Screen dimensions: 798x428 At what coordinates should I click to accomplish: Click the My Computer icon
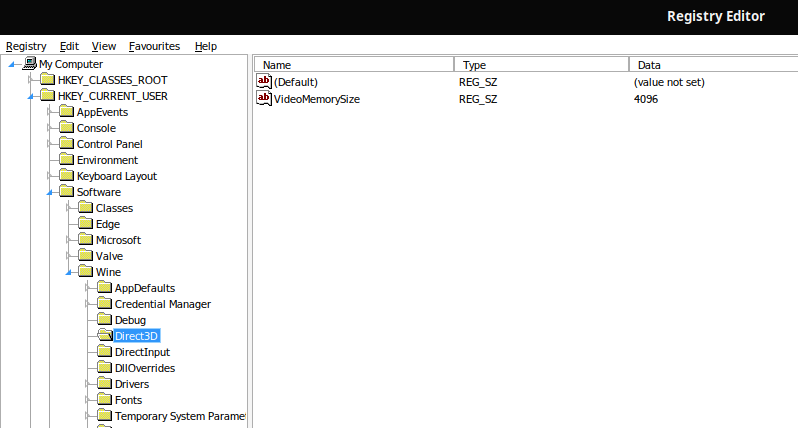30,63
